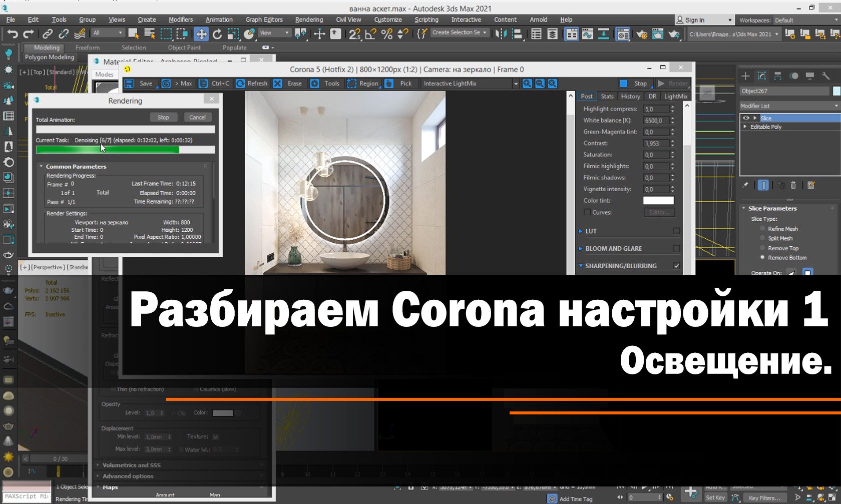
Task: Toggle the SHARPENING/BLURRING checkbox
Action: 677,266
